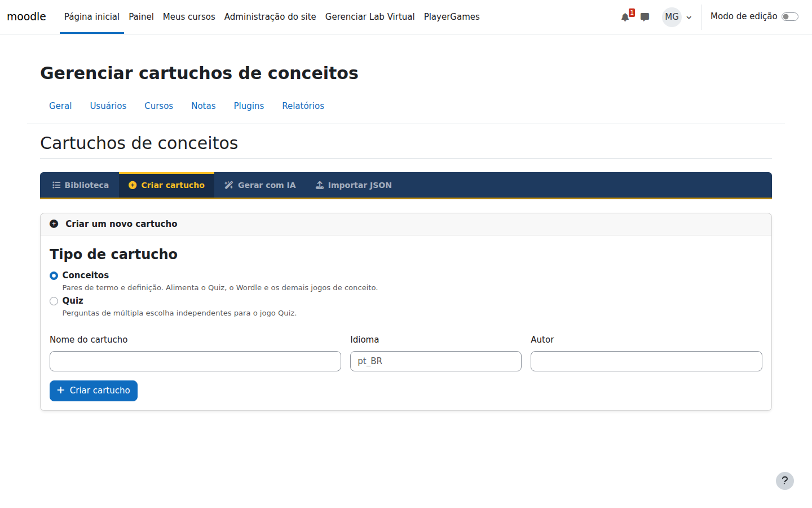This screenshot has width=812, height=508.
Task: Click the MG user avatar
Action: pyautogui.click(x=672, y=17)
